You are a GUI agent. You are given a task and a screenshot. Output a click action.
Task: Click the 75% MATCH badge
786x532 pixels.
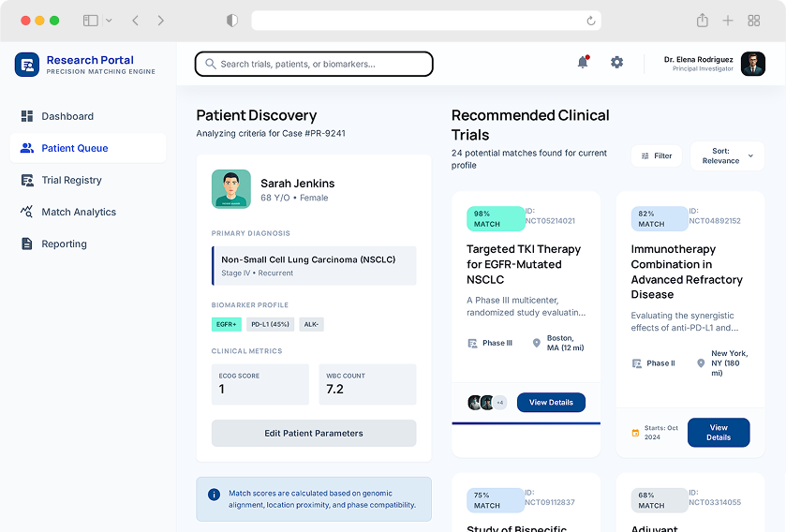pos(496,500)
